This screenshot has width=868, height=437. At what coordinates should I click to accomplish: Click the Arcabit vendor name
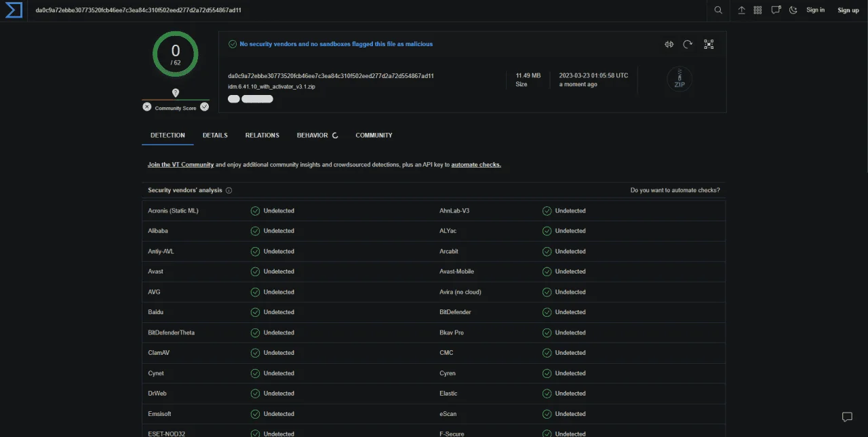[449, 252]
